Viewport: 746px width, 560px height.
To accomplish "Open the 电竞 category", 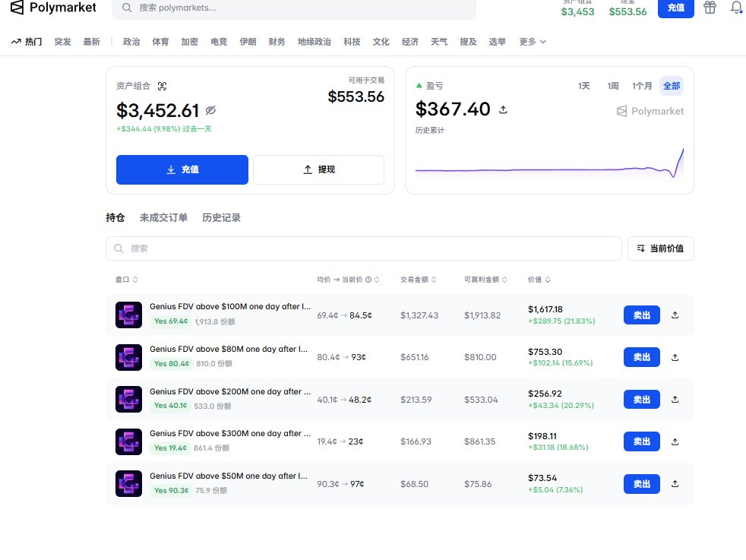I will tap(218, 42).
